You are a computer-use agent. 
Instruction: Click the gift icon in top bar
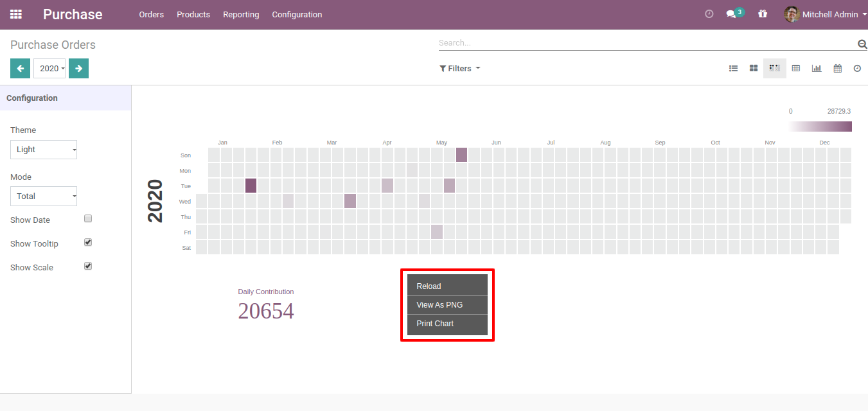(x=763, y=14)
